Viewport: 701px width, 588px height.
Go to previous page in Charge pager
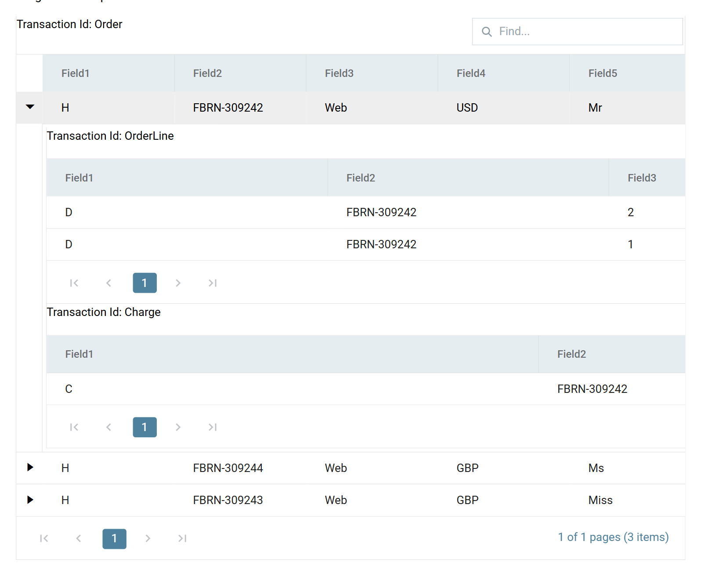[109, 427]
